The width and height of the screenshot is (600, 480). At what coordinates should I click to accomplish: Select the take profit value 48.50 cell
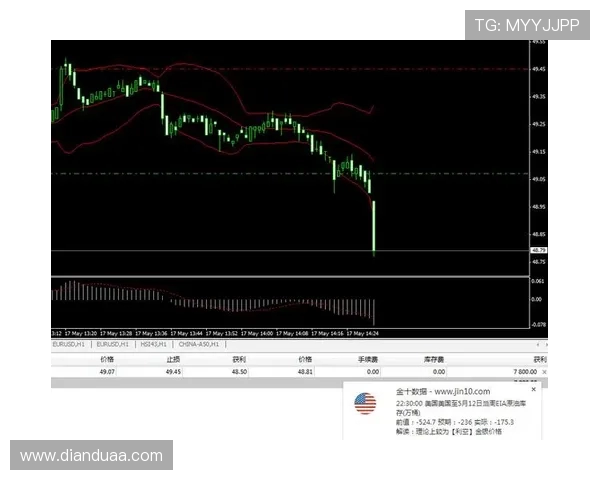point(239,370)
